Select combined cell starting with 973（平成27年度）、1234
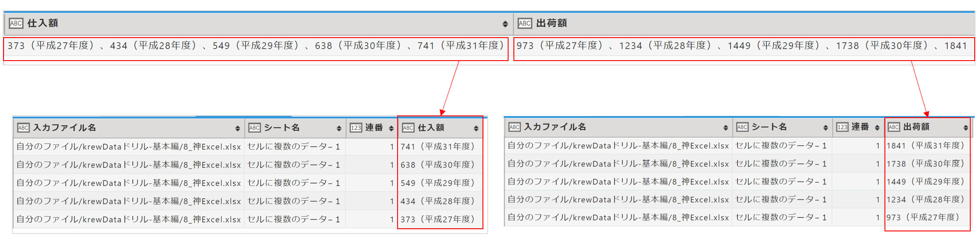980x246 pixels. point(744,46)
